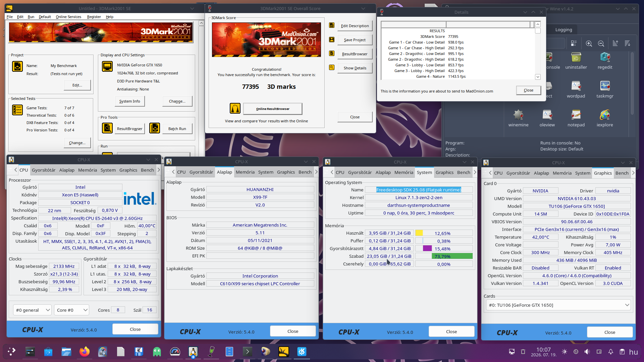644x362 pixels.
Task: Click the magnifier icon beside Show Details
Action: (x=332, y=67)
